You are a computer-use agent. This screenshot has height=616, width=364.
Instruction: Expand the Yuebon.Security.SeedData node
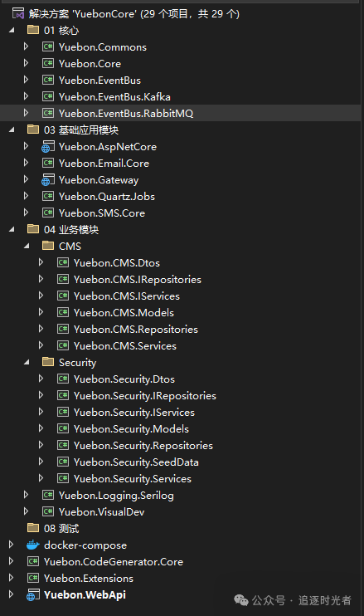41,462
